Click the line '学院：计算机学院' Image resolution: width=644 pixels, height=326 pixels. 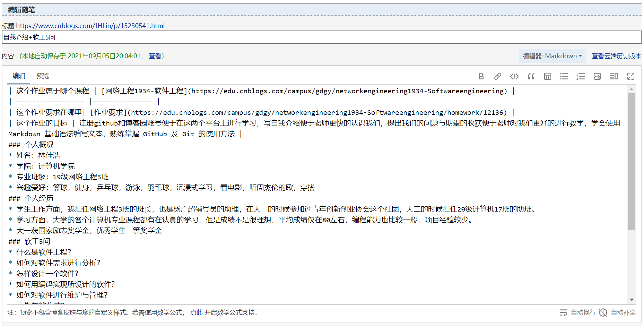42,166
